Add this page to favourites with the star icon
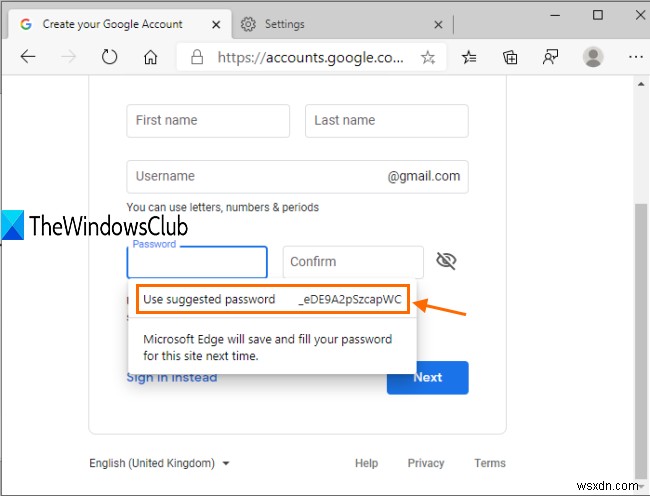650x496 pixels. point(428,57)
